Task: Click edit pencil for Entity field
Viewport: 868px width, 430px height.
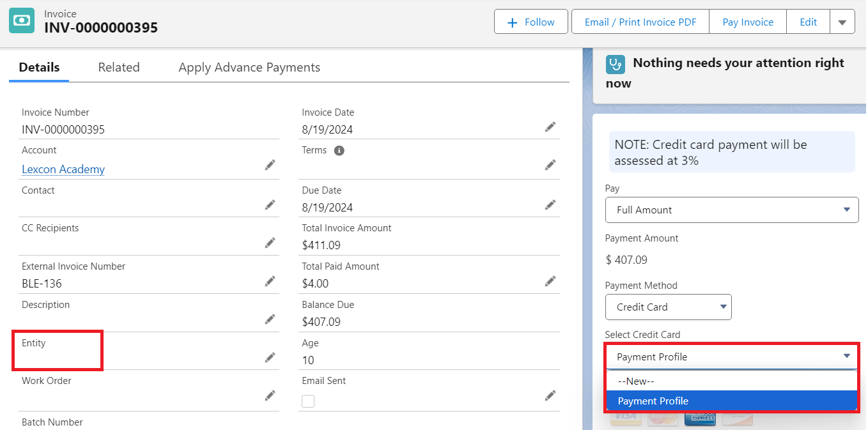Action: [270, 357]
